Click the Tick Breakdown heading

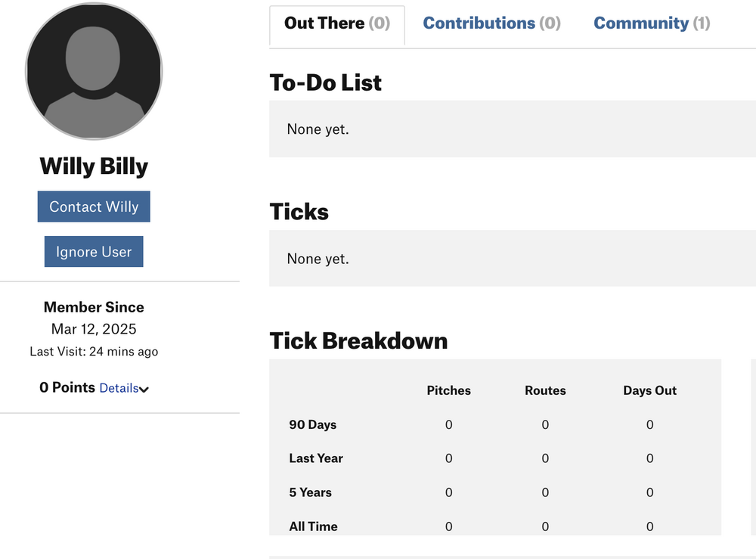[x=358, y=340]
